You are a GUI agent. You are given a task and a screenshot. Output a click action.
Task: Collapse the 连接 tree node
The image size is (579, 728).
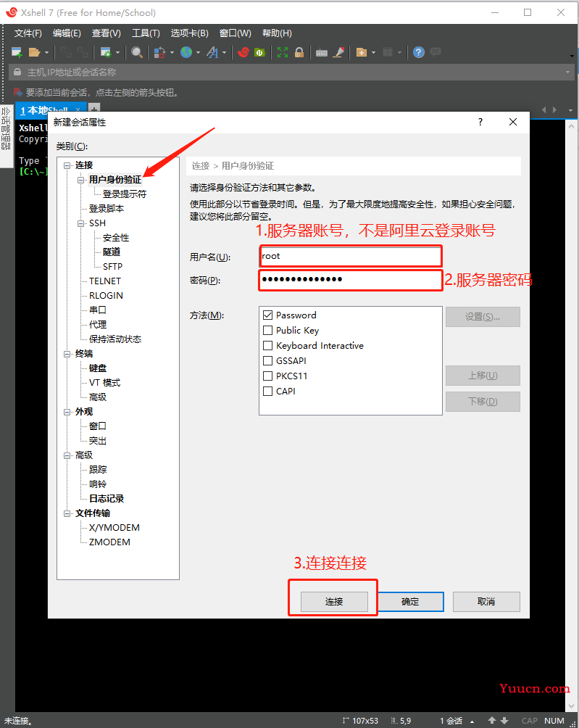(67, 165)
